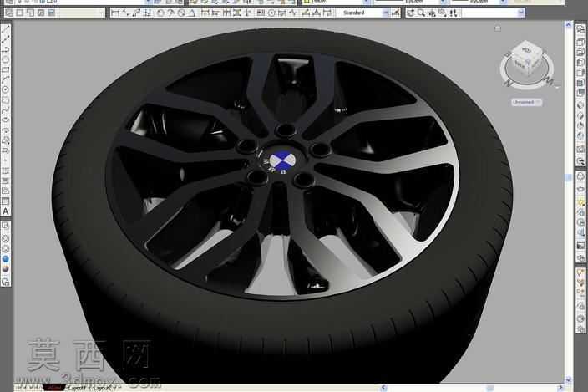Select the Rectangle draw tool
The width and height of the screenshot is (588, 392).
pos(6,69)
